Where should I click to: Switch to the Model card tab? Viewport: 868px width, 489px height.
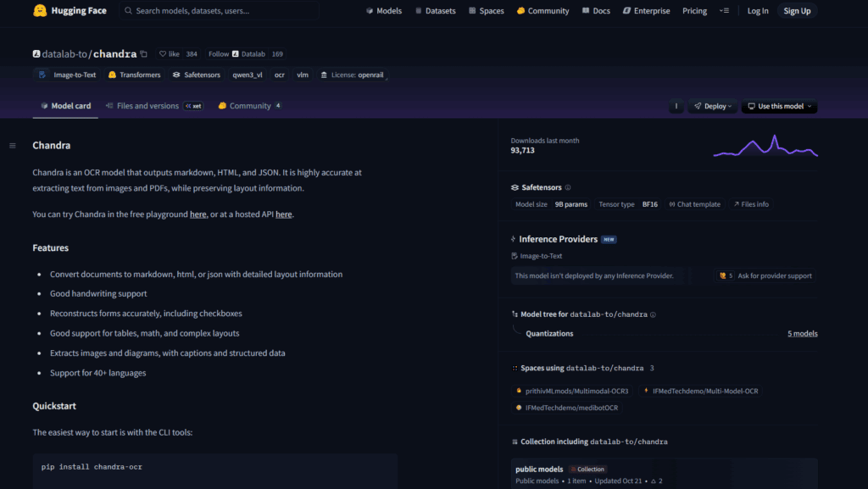point(65,106)
